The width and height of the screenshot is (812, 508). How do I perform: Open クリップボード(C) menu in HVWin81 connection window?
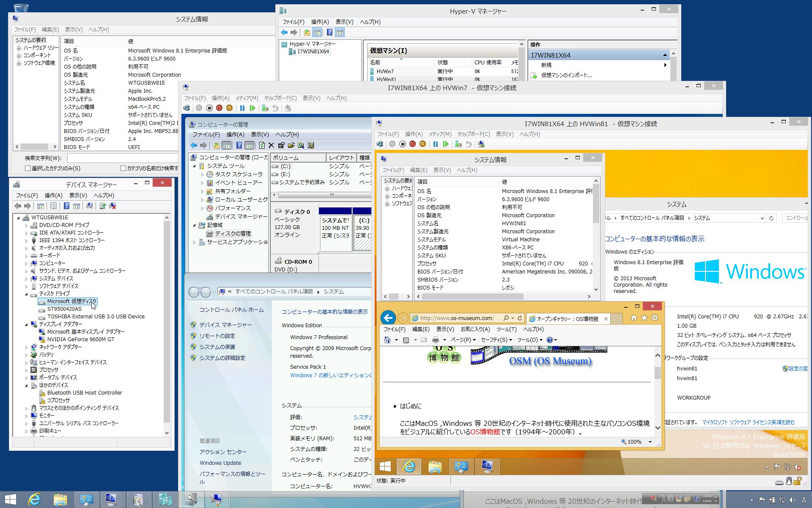pyautogui.click(x=473, y=134)
